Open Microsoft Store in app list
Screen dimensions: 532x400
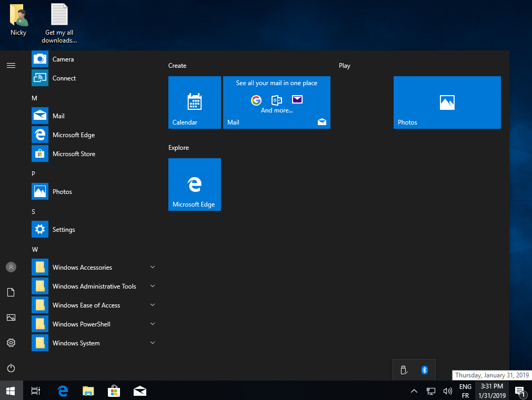point(94,154)
